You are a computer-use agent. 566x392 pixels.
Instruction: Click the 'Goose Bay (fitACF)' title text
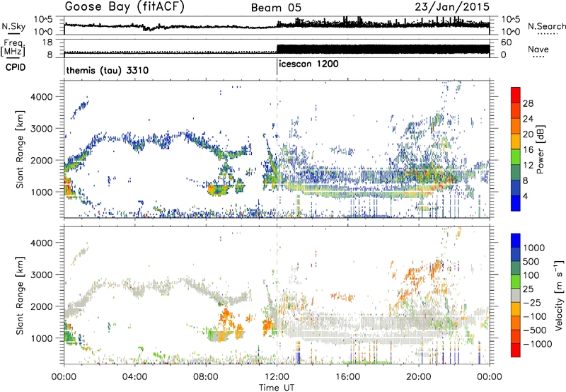coord(125,7)
